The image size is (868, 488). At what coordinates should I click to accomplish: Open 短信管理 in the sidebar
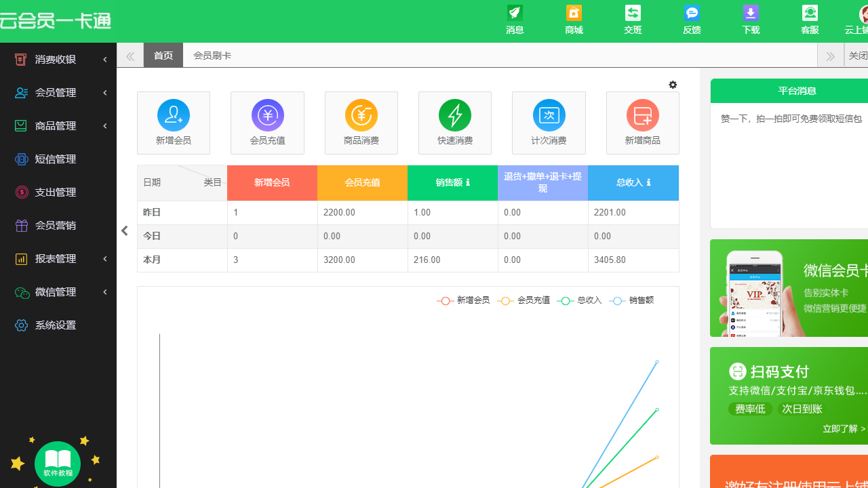60,159
